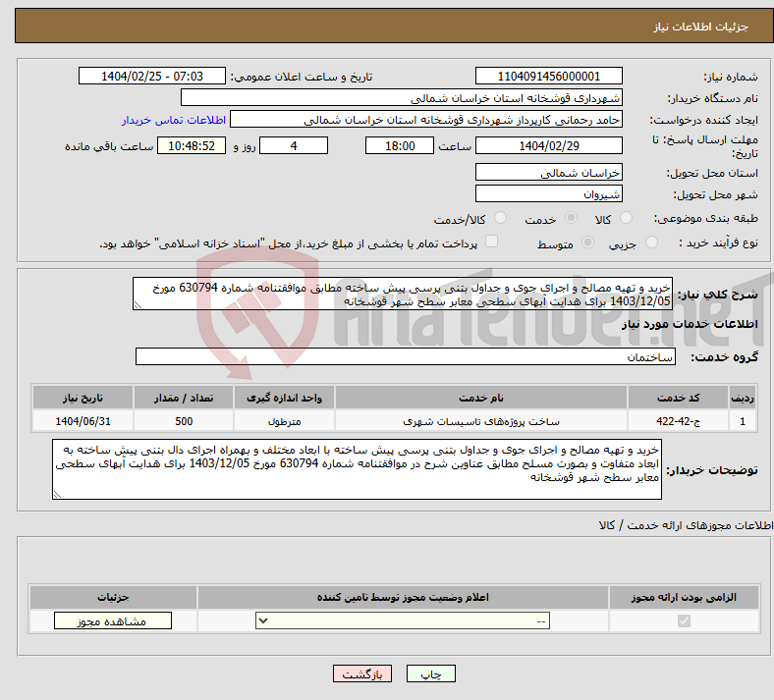The image size is (774, 700).
Task: Click the remaining days field showing 4
Action: (294, 145)
